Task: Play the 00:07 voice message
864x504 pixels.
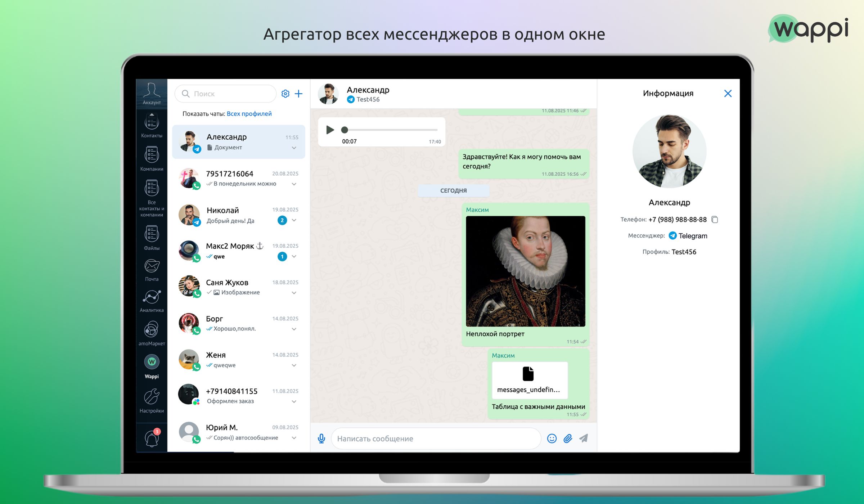Action: click(x=330, y=130)
